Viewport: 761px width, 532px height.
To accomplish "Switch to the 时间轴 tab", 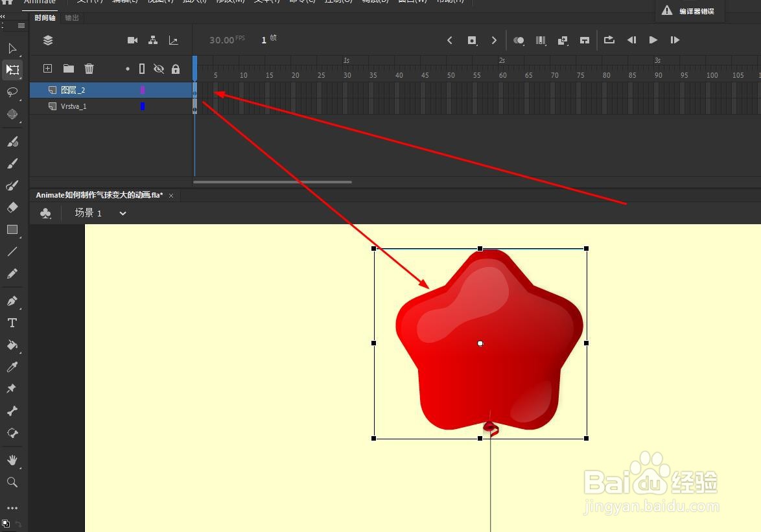I will pyautogui.click(x=45, y=18).
